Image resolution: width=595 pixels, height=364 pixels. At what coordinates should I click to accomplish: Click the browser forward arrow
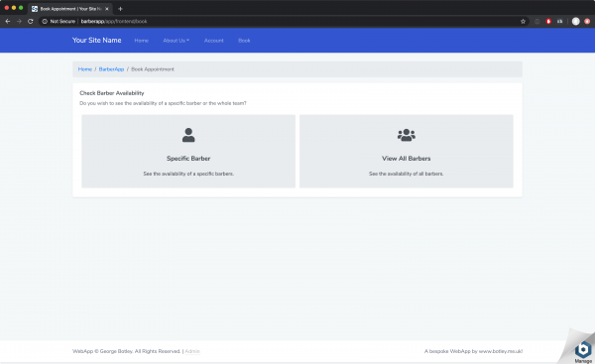click(x=19, y=21)
